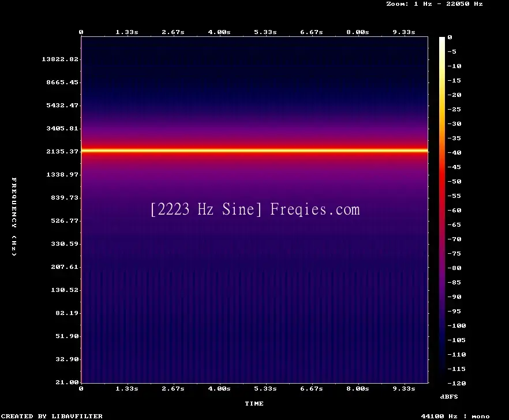509x420 pixels.
Task: Click the bottom 6.67s time label
Action: pyautogui.click(x=311, y=388)
